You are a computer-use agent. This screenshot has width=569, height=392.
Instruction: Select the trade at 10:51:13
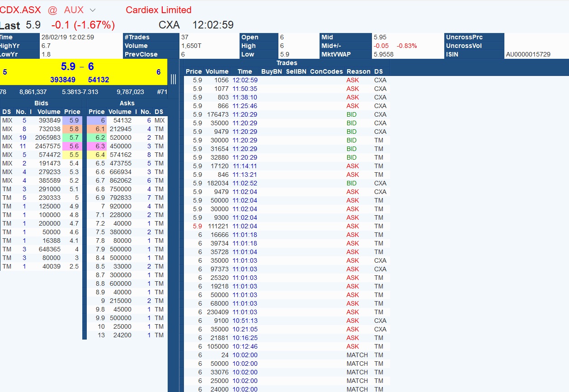287,321
